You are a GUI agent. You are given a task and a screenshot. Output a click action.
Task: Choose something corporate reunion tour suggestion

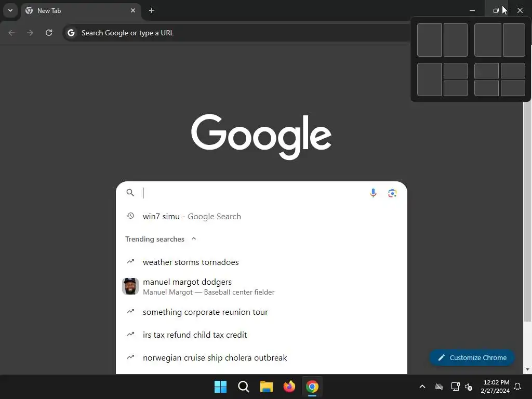tap(261, 312)
